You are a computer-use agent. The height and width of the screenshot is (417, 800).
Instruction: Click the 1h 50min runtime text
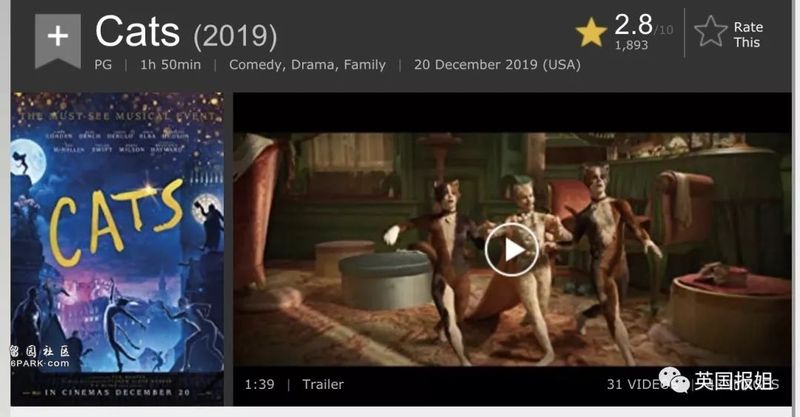point(170,65)
